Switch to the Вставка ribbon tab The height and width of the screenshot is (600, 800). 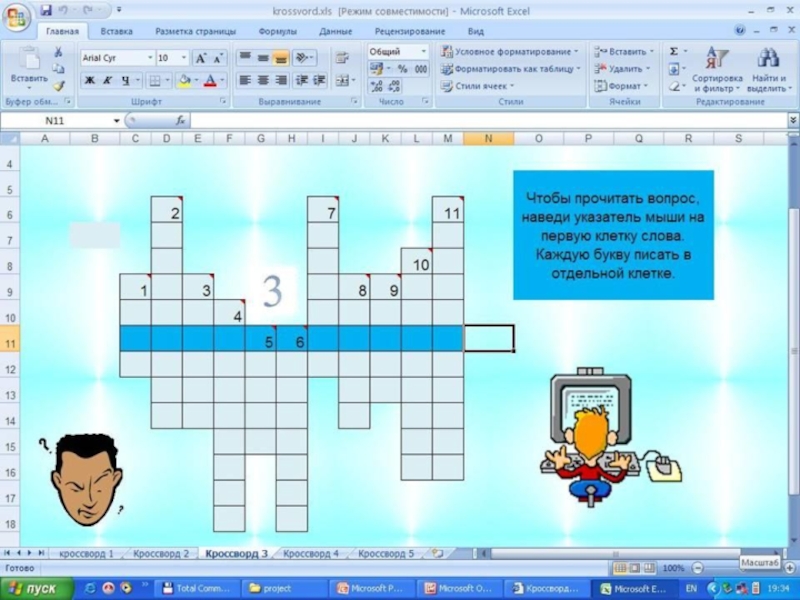tap(116, 31)
